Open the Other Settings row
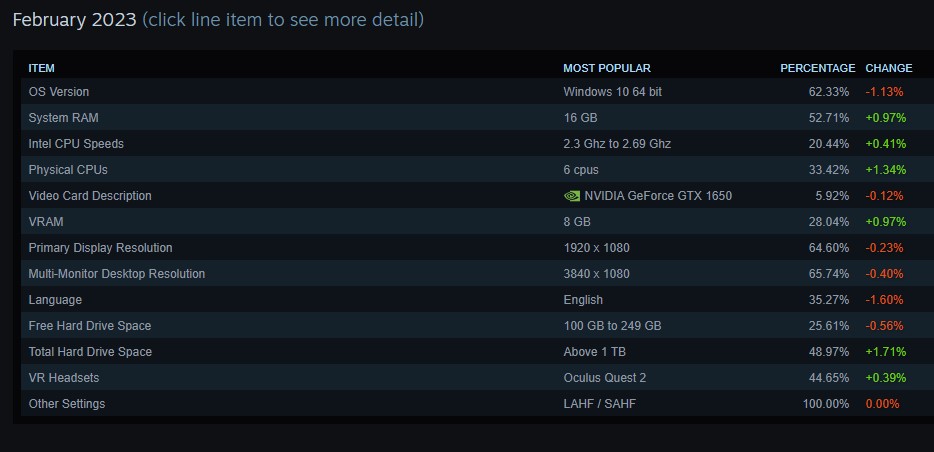The width and height of the screenshot is (934, 452). pos(66,404)
